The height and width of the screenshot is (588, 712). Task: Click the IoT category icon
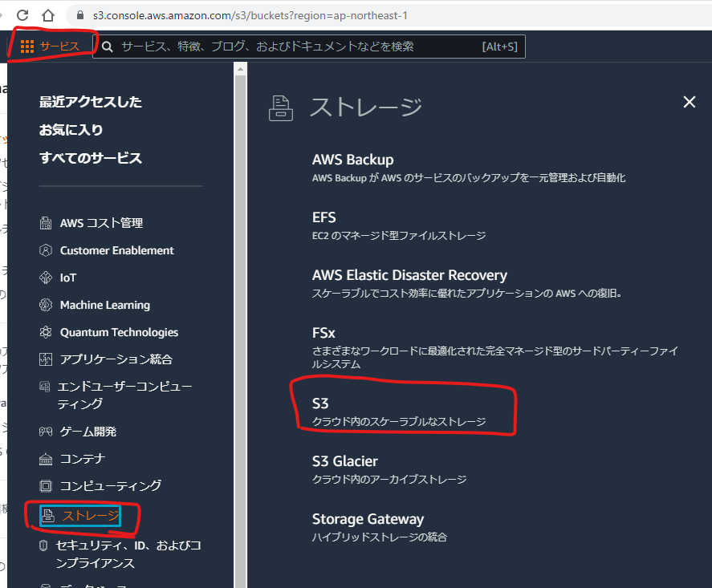coord(46,278)
